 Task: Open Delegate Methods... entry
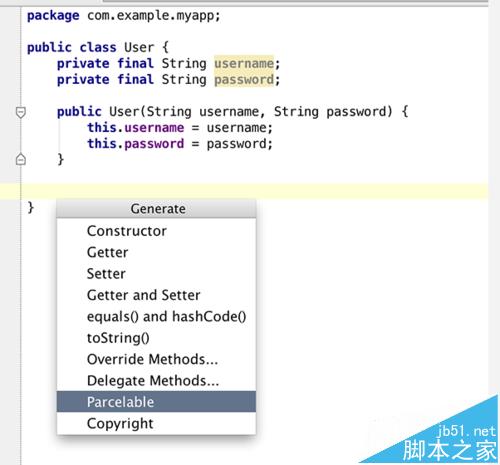point(156,380)
